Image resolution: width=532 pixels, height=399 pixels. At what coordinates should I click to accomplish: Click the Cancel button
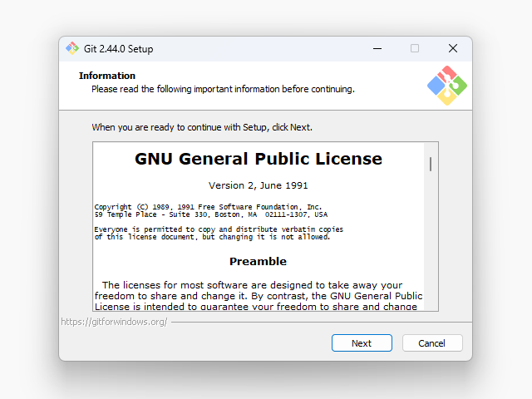pyautogui.click(x=432, y=343)
